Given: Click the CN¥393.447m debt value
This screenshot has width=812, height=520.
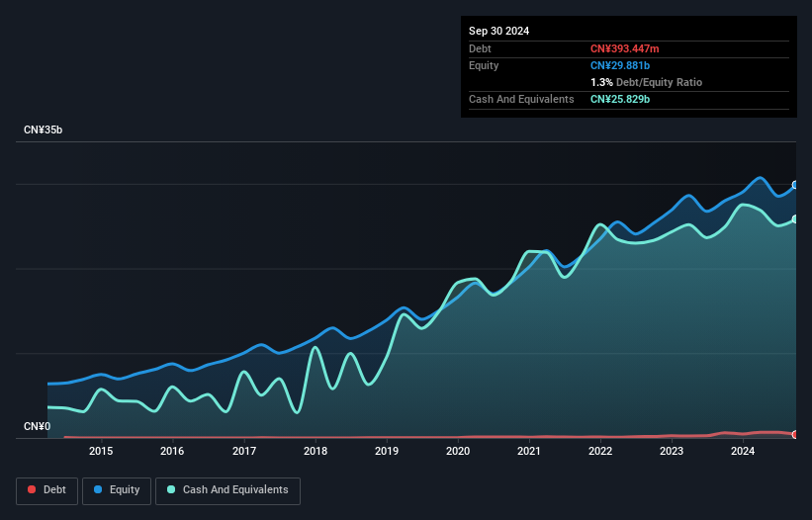Looking at the screenshot, I should [624, 48].
